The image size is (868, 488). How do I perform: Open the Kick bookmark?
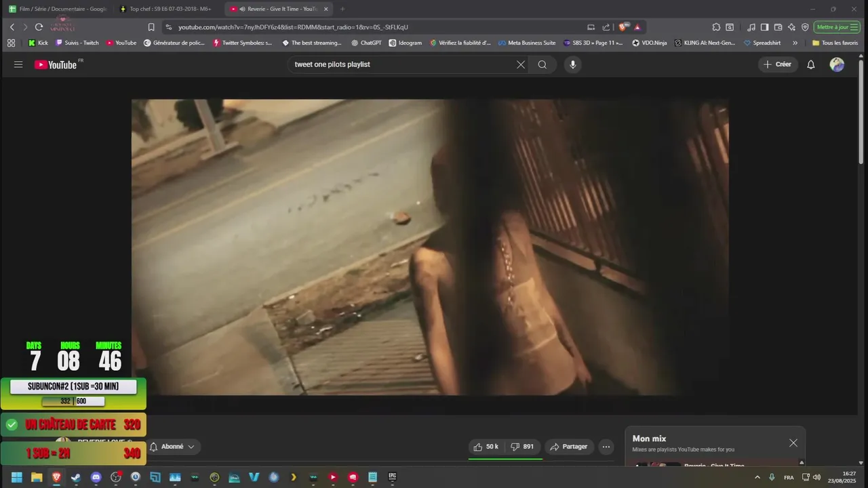[x=38, y=43]
